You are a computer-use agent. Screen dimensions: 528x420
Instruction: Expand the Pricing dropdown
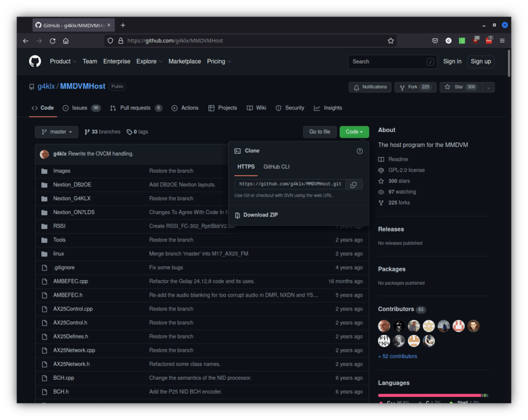(219, 61)
